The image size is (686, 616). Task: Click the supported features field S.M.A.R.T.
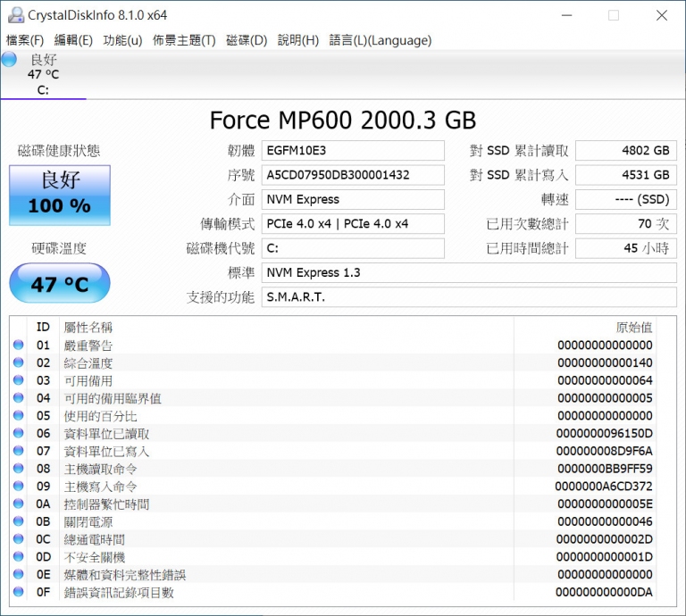469,297
